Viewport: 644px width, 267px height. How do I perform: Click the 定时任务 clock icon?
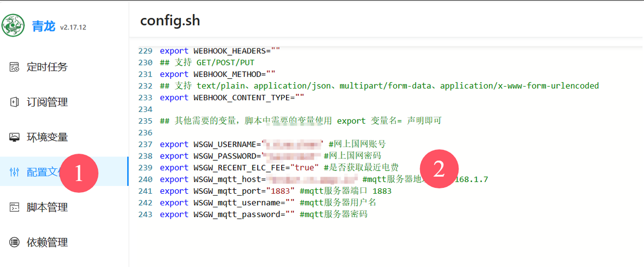click(x=15, y=67)
